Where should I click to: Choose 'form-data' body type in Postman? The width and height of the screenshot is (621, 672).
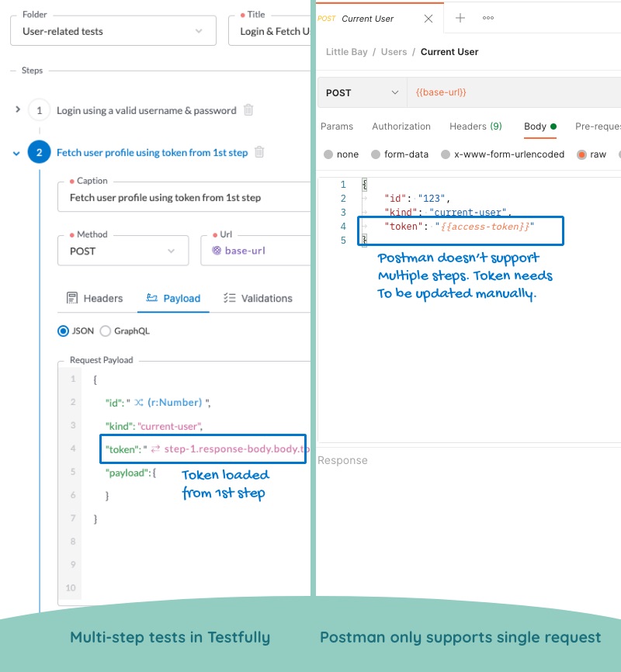pyautogui.click(x=376, y=154)
